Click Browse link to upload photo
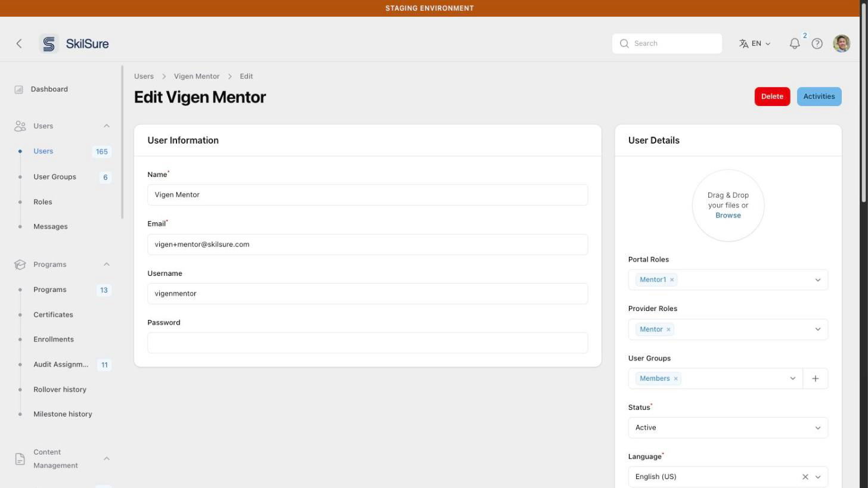 point(728,216)
